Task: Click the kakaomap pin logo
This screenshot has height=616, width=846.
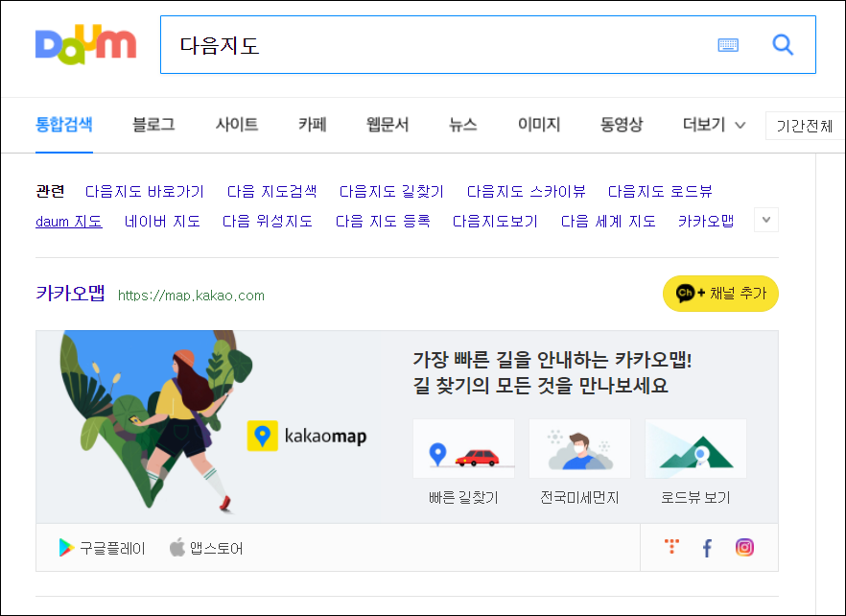Action: (x=262, y=436)
